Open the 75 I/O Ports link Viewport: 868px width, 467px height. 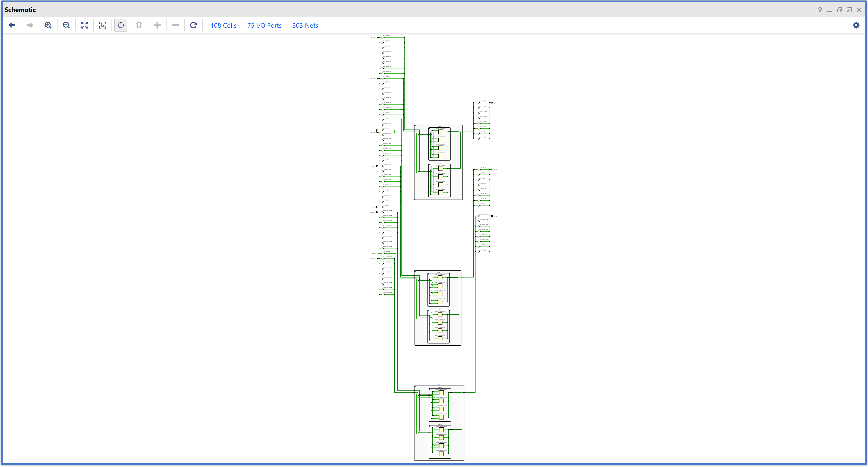(x=264, y=26)
